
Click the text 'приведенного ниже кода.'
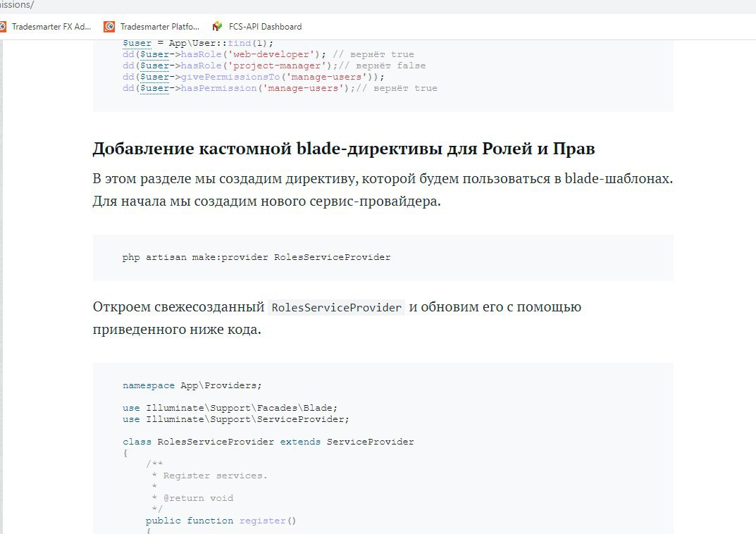point(177,330)
